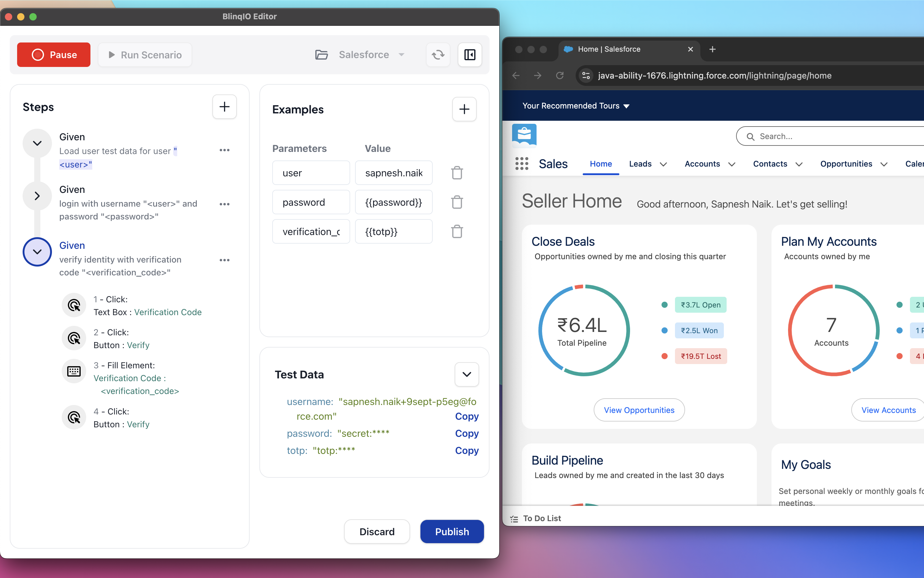Open the Leads tab dropdown chevron
924x578 pixels.
pyautogui.click(x=663, y=164)
